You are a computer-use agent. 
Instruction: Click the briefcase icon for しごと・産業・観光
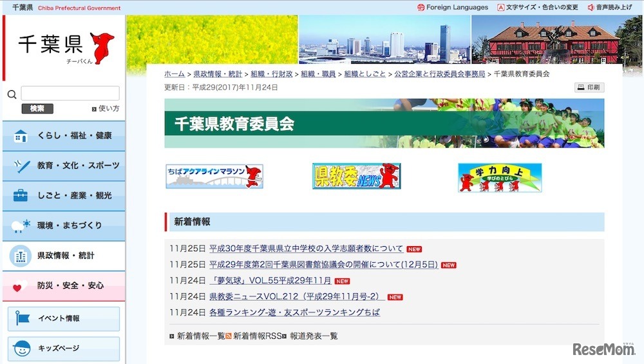21,196
